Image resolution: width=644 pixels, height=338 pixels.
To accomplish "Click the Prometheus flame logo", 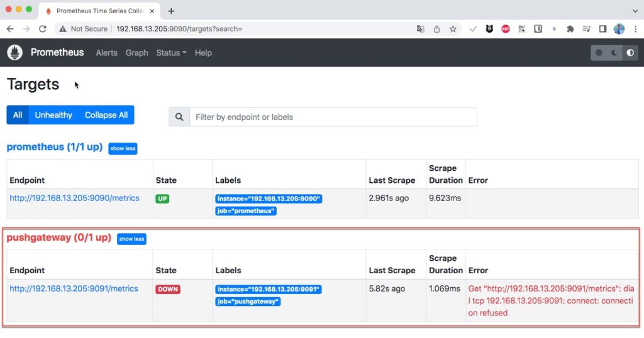I will tap(15, 53).
